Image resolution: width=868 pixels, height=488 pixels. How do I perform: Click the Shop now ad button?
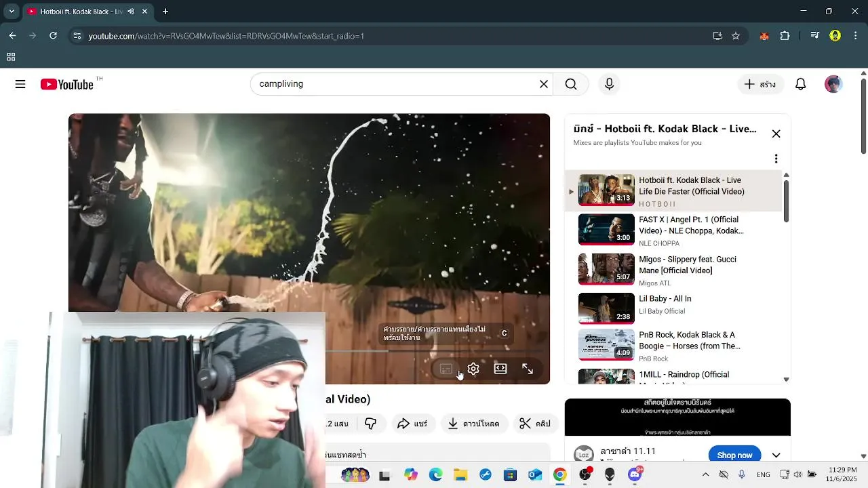pyautogui.click(x=734, y=455)
